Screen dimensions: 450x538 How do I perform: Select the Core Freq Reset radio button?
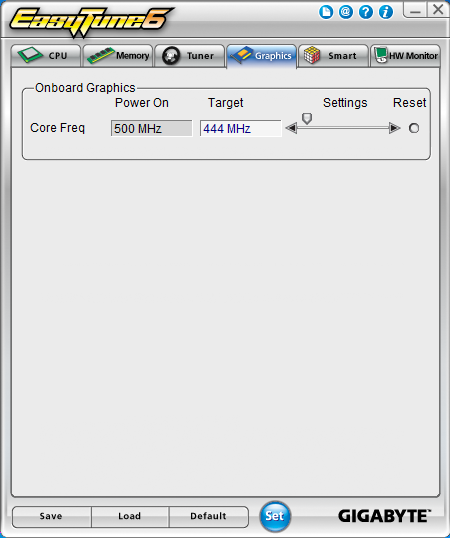414,128
